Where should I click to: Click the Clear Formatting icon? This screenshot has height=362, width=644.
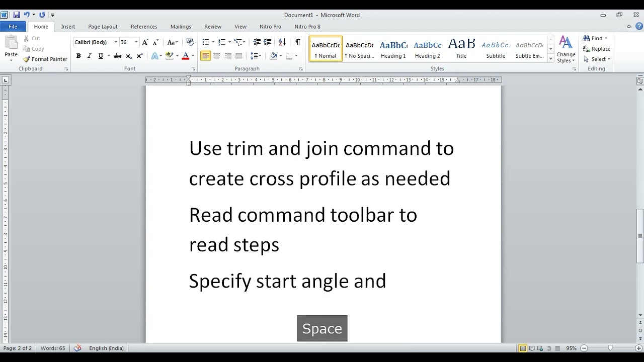click(190, 42)
